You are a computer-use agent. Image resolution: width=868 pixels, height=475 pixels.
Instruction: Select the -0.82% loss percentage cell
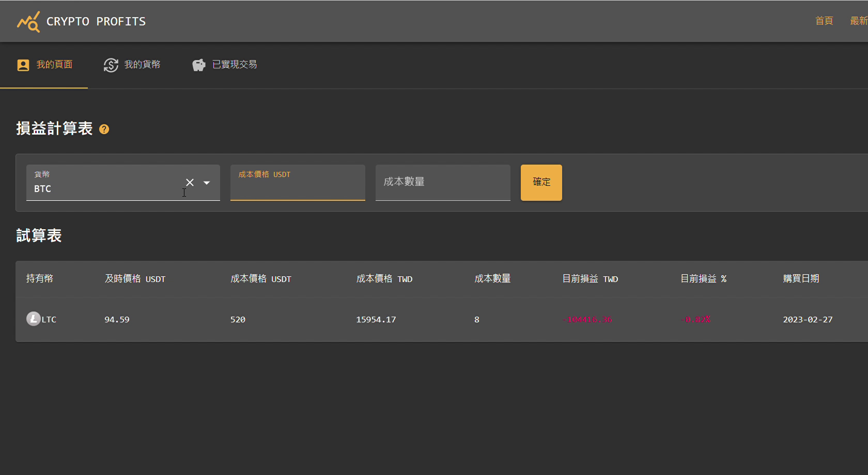point(695,320)
